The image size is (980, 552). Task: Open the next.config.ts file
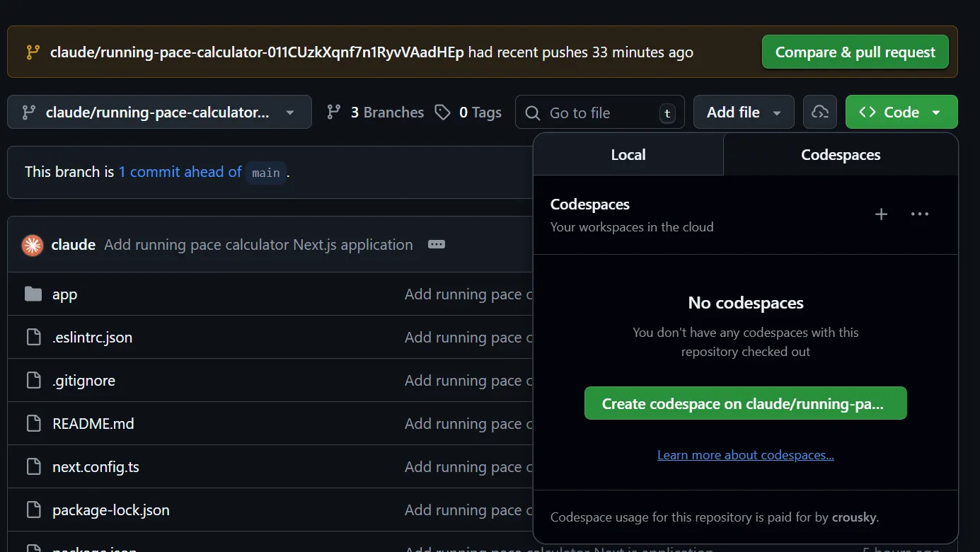pyautogui.click(x=96, y=467)
